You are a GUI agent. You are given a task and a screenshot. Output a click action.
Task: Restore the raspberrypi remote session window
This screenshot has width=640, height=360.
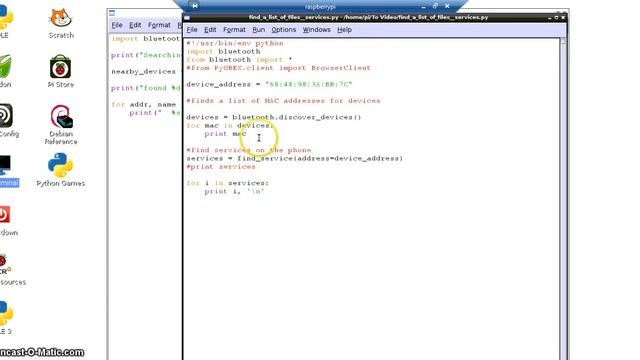point(435,6)
